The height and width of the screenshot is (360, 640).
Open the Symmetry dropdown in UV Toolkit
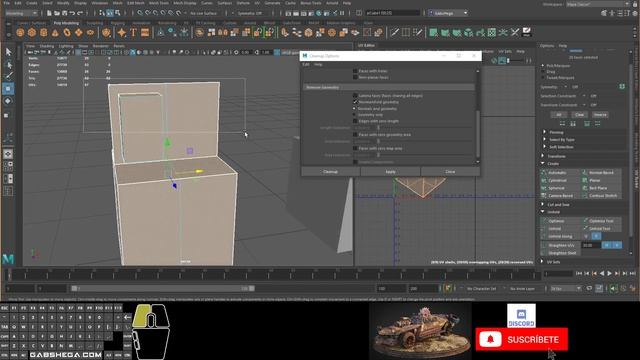pos(565,87)
